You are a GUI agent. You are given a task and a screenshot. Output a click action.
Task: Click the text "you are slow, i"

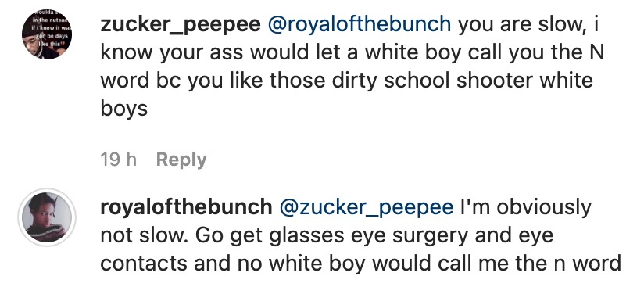[x=528, y=25]
